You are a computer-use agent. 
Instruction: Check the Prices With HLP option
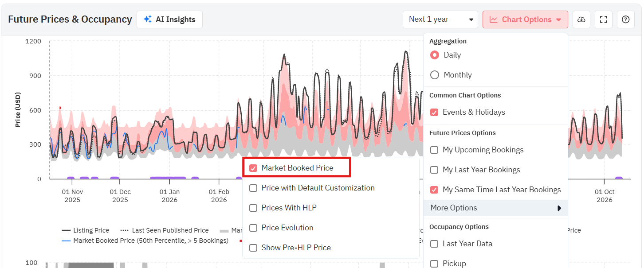pos(253,208)
